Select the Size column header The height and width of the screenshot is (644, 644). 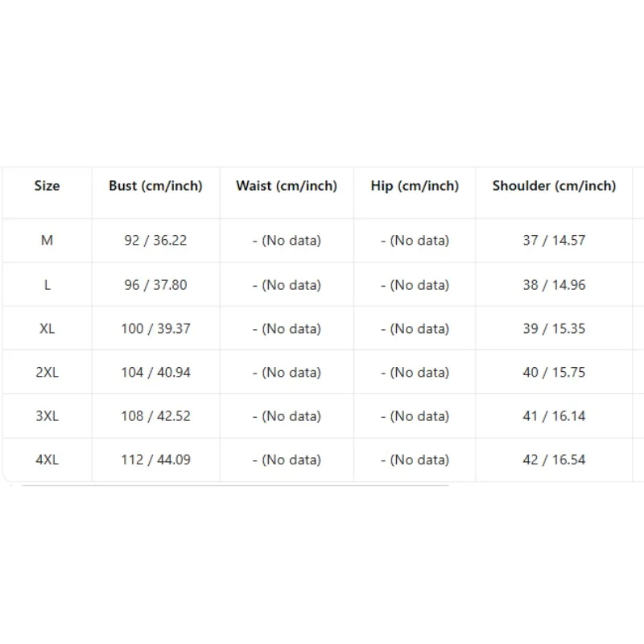click(47, 186)
